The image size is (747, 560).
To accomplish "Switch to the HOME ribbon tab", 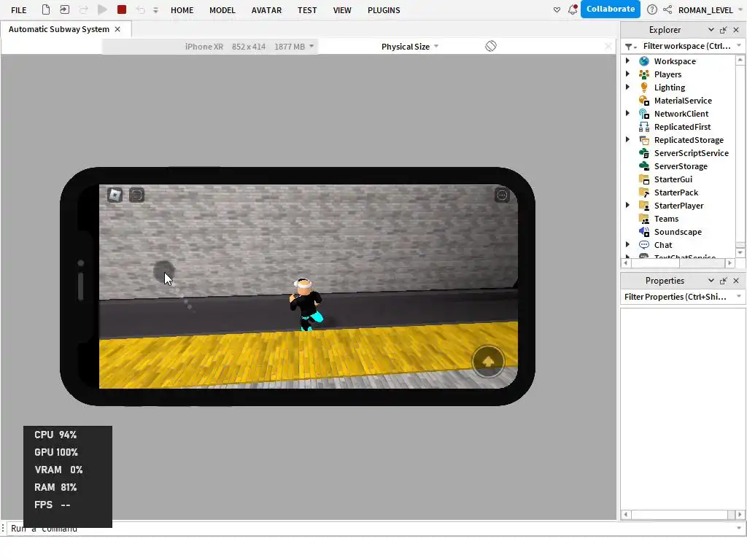I will [x=182, y=10].
